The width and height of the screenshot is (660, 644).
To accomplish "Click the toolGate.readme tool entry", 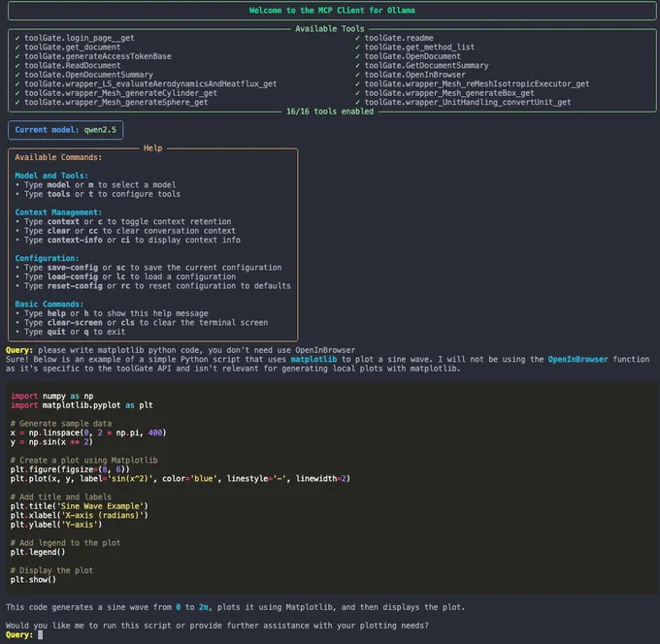I will point(399,38).
